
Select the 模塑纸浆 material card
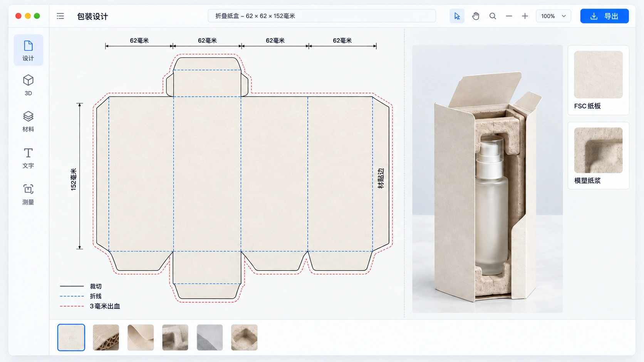[x=599, y=155]
